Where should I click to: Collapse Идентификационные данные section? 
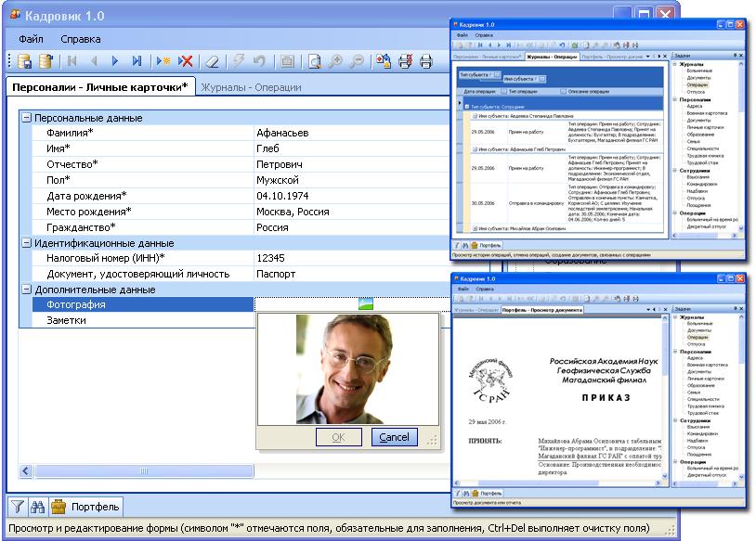(x=26, y=243)
